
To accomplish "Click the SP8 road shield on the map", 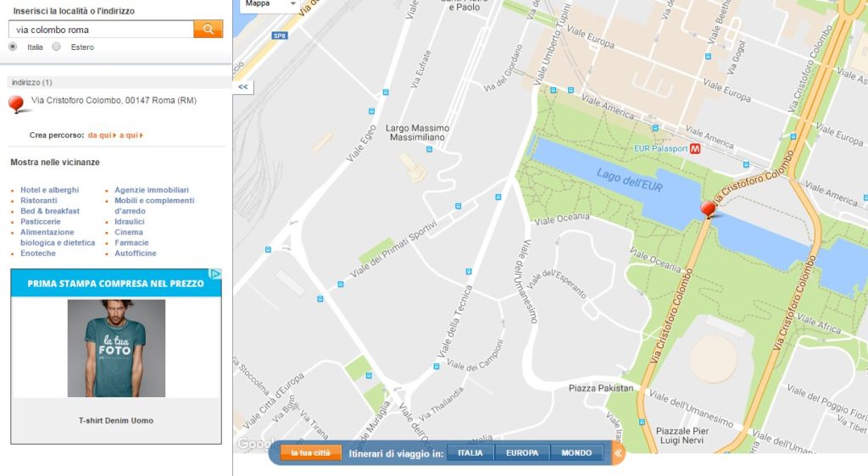I will [280, 36].
